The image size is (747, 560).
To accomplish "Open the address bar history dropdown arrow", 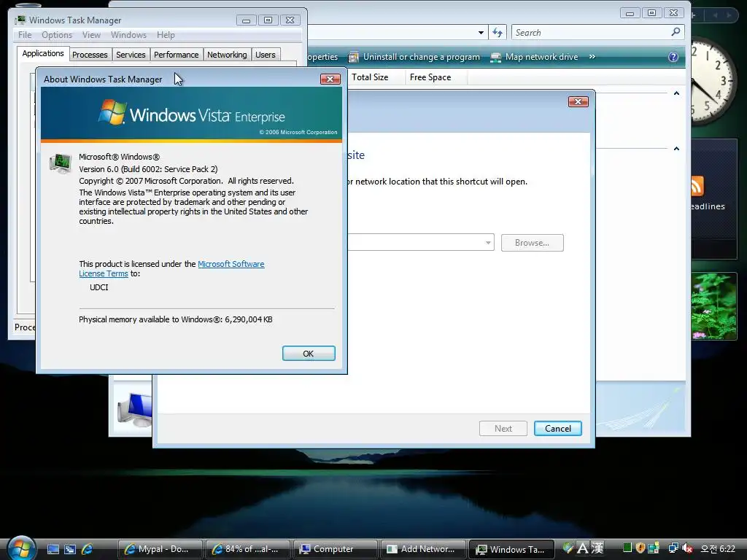I will (x=481, y=32).
